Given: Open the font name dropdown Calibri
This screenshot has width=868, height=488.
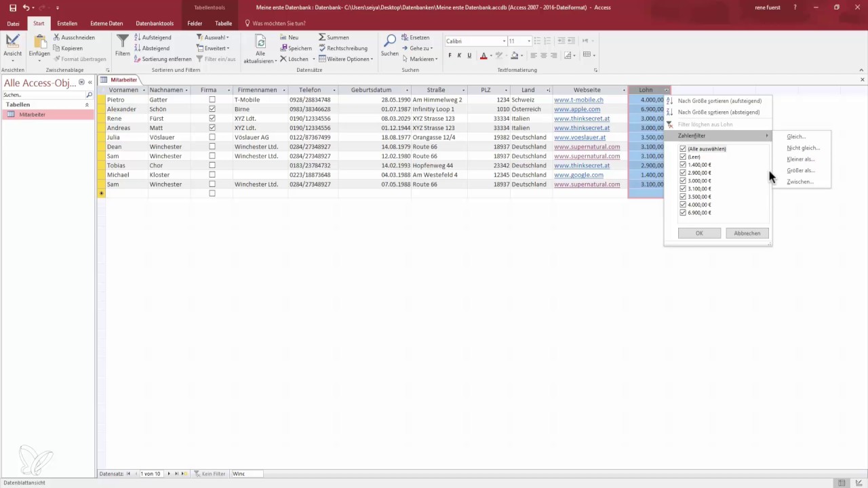Looking at the screenshot, I should tap(504, 41).
